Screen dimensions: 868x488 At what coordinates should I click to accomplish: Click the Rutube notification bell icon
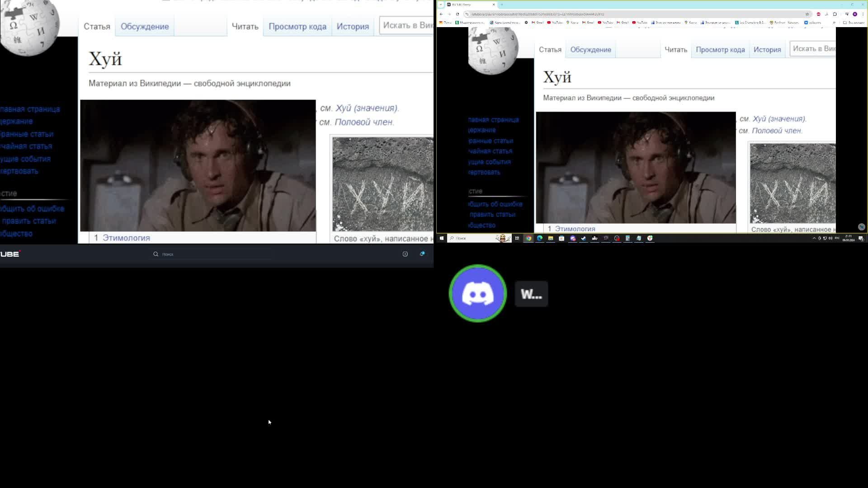[422, 254]
